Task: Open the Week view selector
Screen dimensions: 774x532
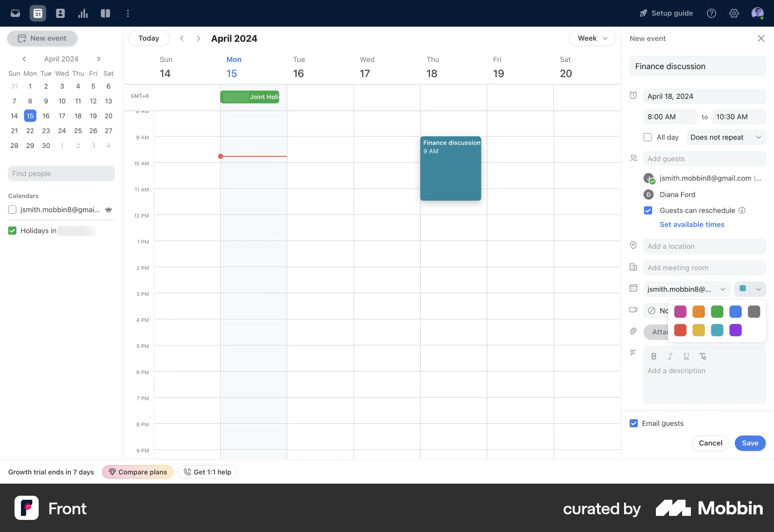Action: point(592,38)
